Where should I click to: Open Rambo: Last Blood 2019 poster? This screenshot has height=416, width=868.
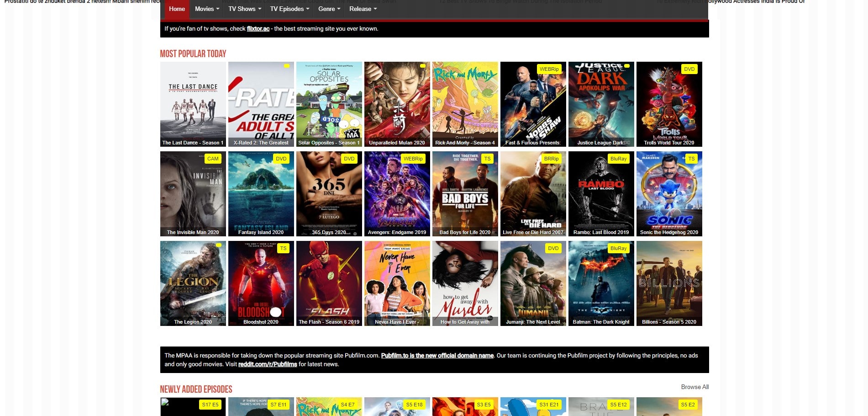point(601,194)
